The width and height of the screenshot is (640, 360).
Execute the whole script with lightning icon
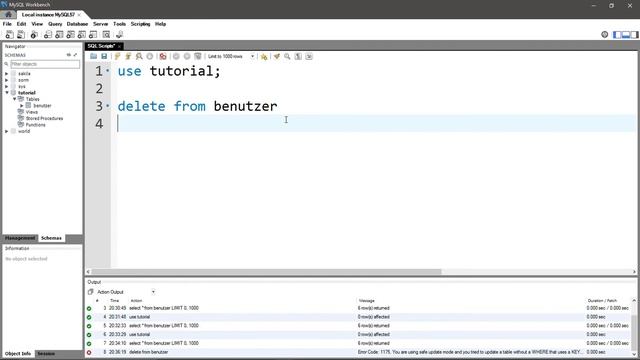118,56
